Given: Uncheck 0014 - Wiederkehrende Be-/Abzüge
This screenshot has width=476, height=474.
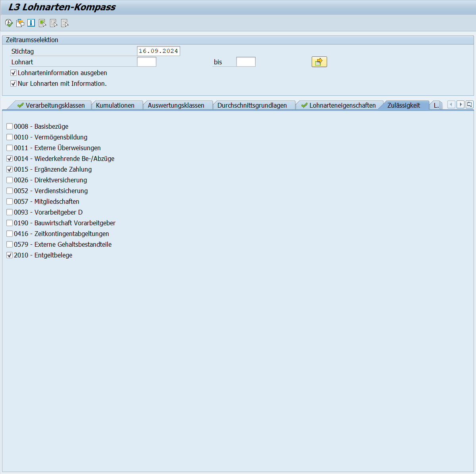Looking at the screenshot, I should 10,159.
